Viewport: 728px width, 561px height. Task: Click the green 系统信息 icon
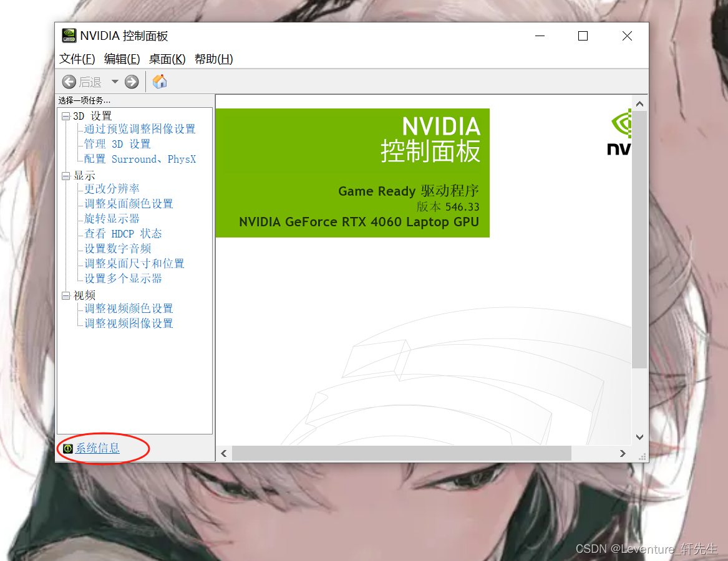[x=68, y=448]
